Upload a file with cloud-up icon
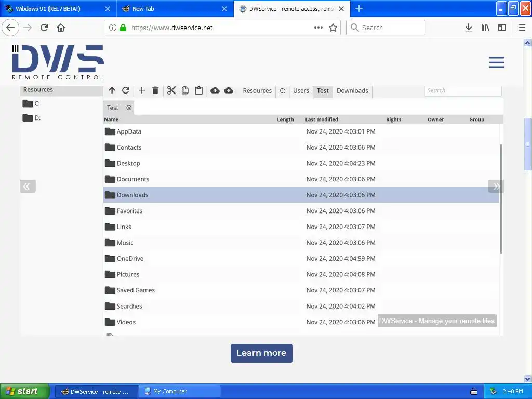The image size is (532, 399). (x=215, y=90)
